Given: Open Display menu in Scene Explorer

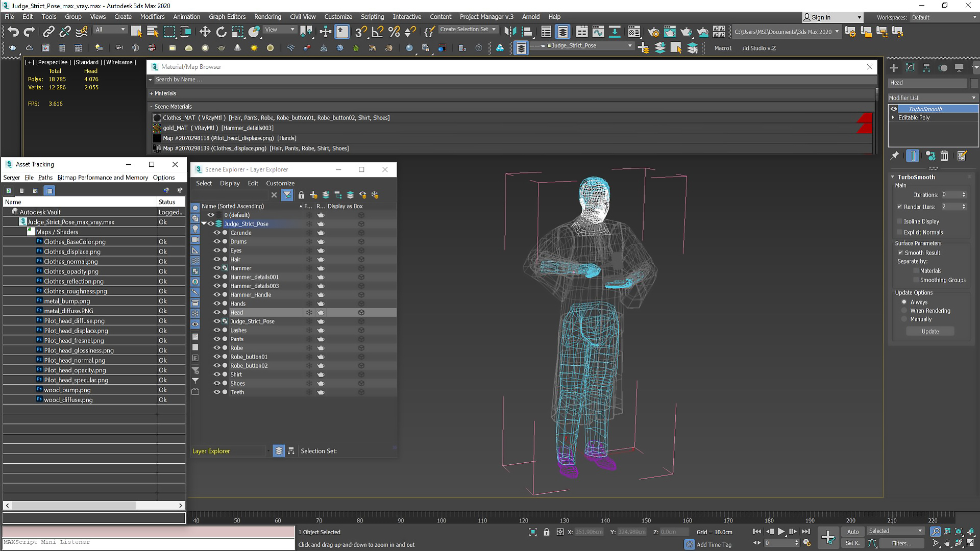Looking at the screenshot, I should pos(230,183).
